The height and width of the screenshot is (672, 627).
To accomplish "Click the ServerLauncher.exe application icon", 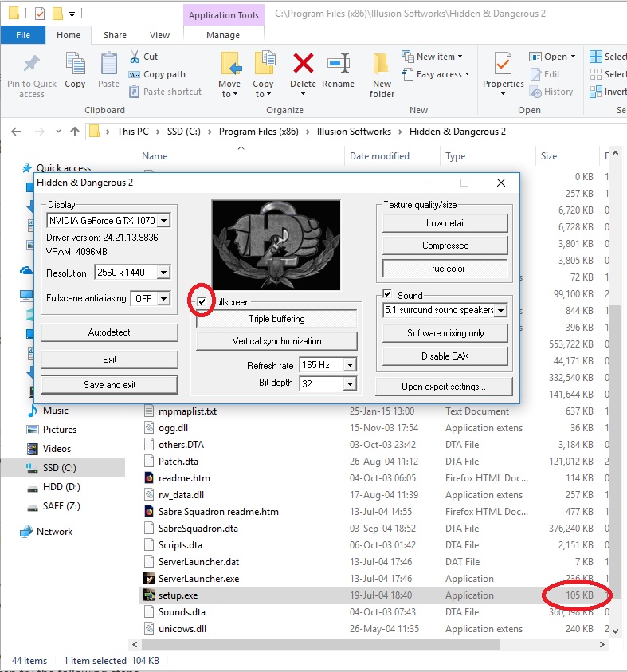I will 148,579.
